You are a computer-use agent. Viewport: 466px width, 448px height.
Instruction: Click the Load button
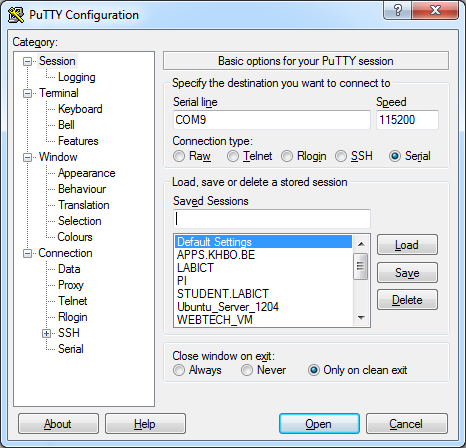click(407, 245)
